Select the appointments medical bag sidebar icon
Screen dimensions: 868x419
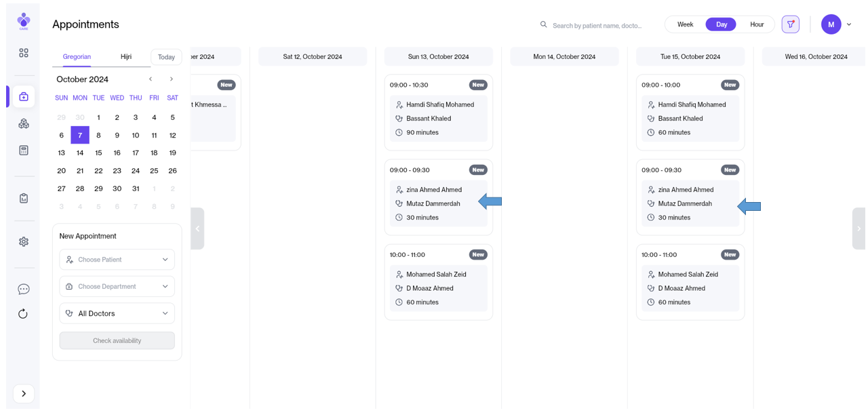(x=24, y=97)
